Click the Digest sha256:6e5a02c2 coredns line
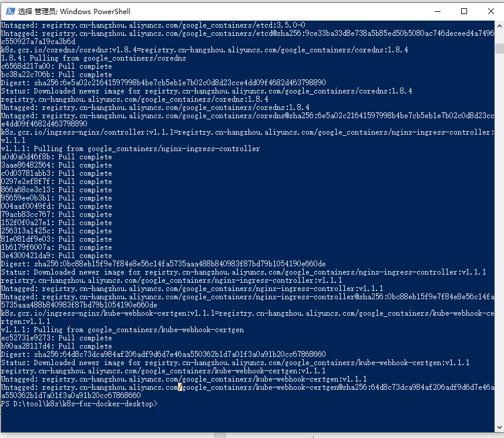The width and height of the screenshot is (504, 438). [x=163, y=83]
